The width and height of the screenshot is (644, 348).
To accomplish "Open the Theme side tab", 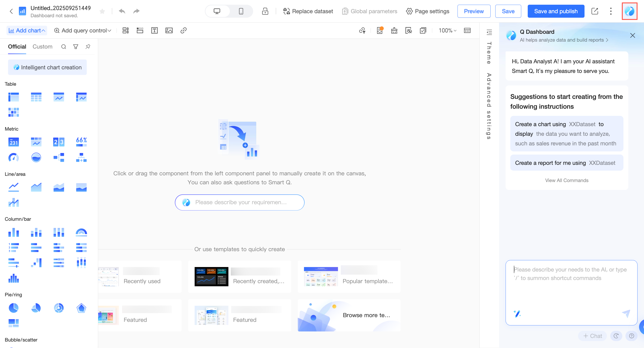I will pyautogui.click(x=489, y=53).
